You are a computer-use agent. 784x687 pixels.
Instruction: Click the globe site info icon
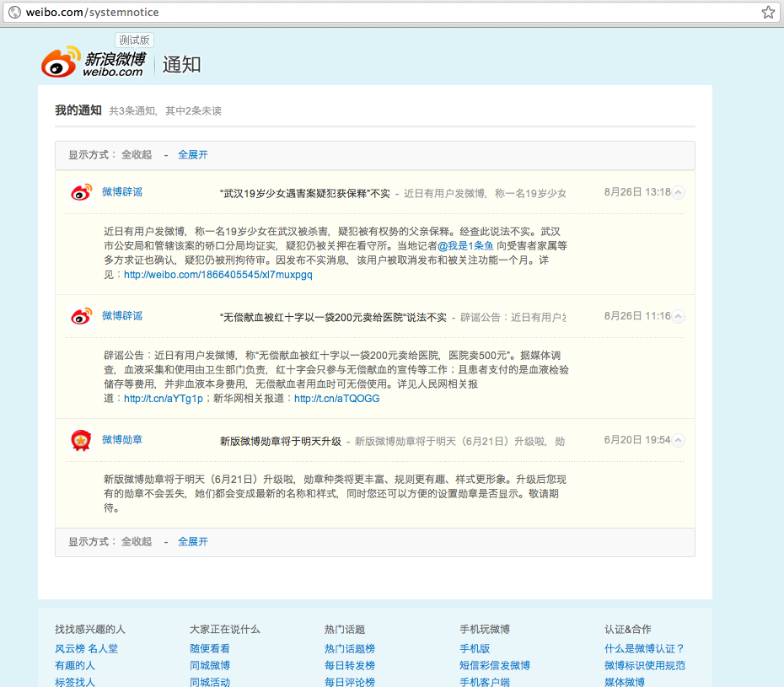pos(15,12)
